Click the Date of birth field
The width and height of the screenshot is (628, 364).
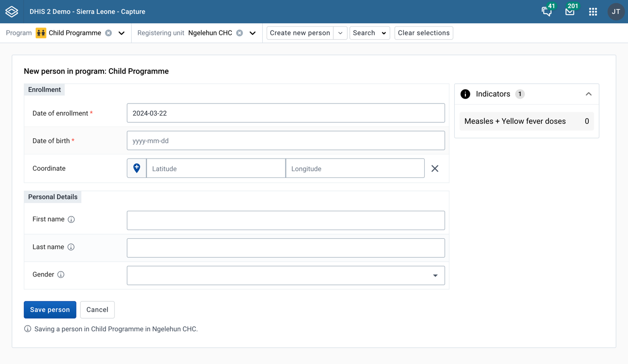285,140
